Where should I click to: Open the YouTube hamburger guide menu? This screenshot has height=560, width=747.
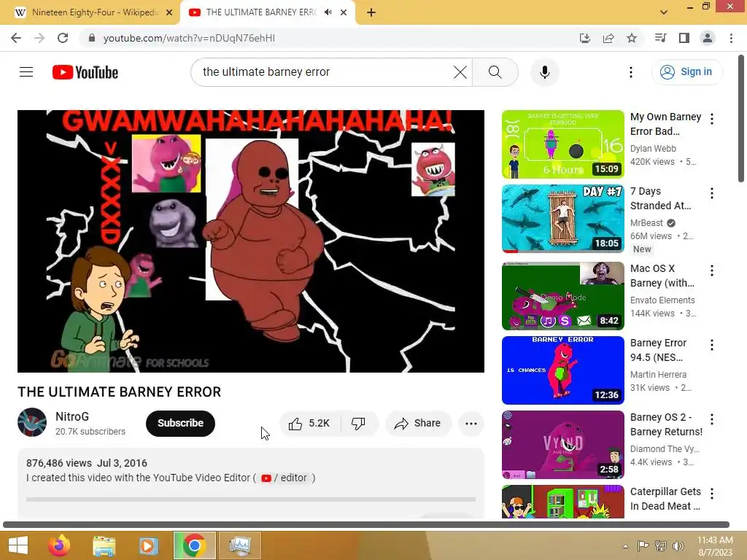[x=26, y=72]
